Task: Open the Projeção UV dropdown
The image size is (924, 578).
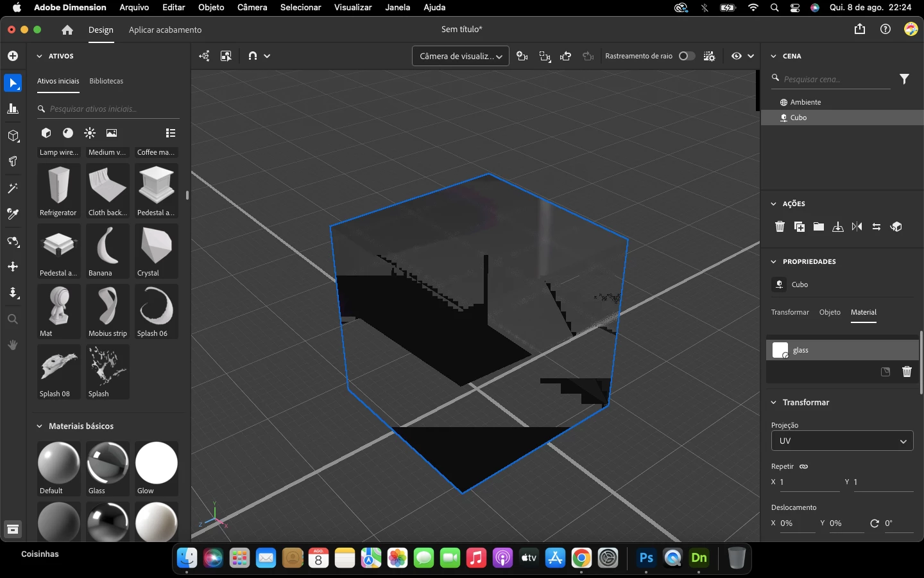Action: (842, 441)
